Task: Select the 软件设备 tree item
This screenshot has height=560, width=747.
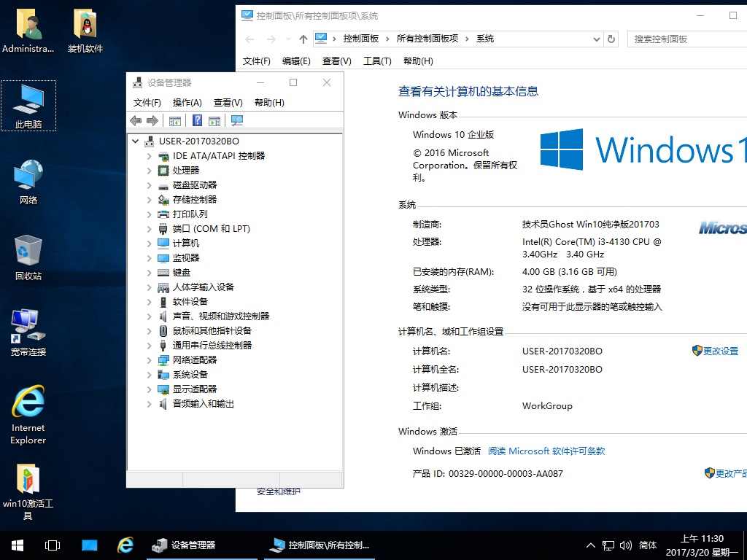Action: click(x=190, y=302)
